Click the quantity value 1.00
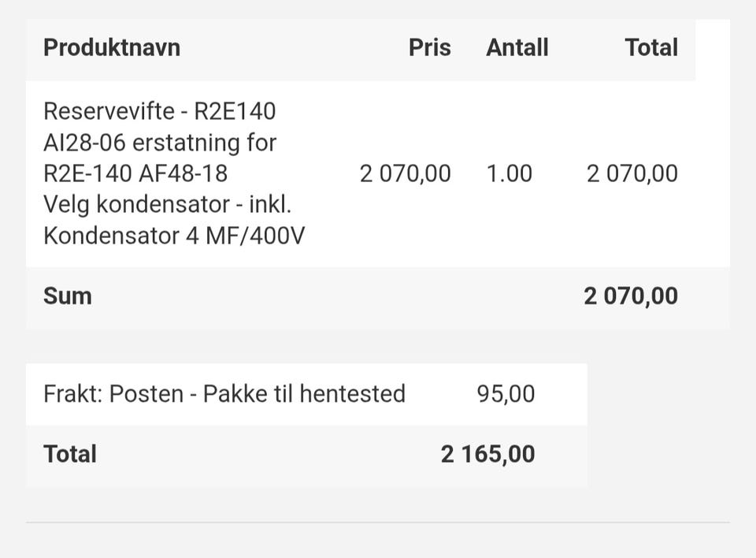This screenshot has height=558, width=756. pos(510,173)
